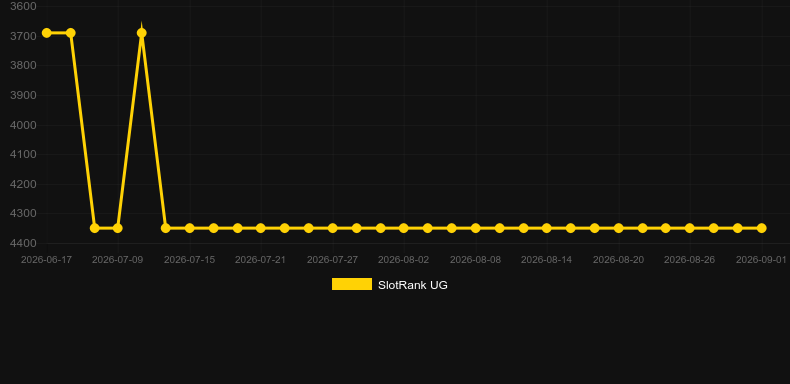Select the data point above 2026-07-27
The width and height of the screenshot is (790, 384).
coord(333,228)
